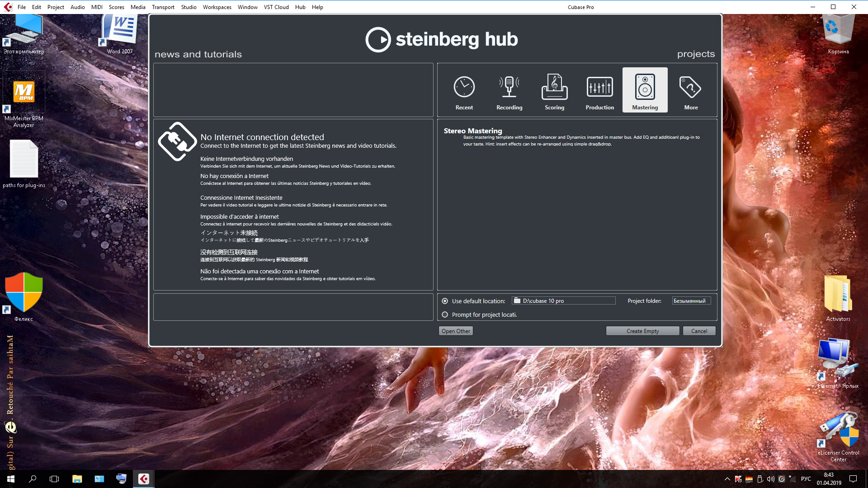Viewport: 868px width, 488px height.
Task: Click the Cubase icon in taskbar
Action: (144, 479)
